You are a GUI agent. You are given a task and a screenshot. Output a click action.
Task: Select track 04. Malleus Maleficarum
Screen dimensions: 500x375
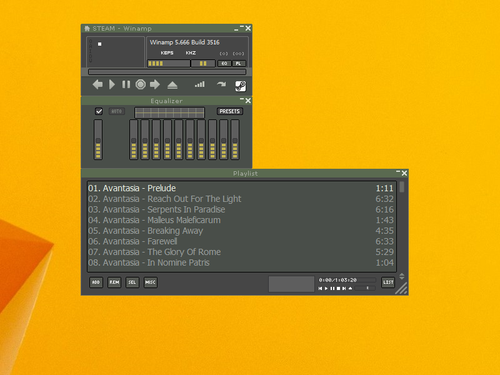(x=241, y=220)
